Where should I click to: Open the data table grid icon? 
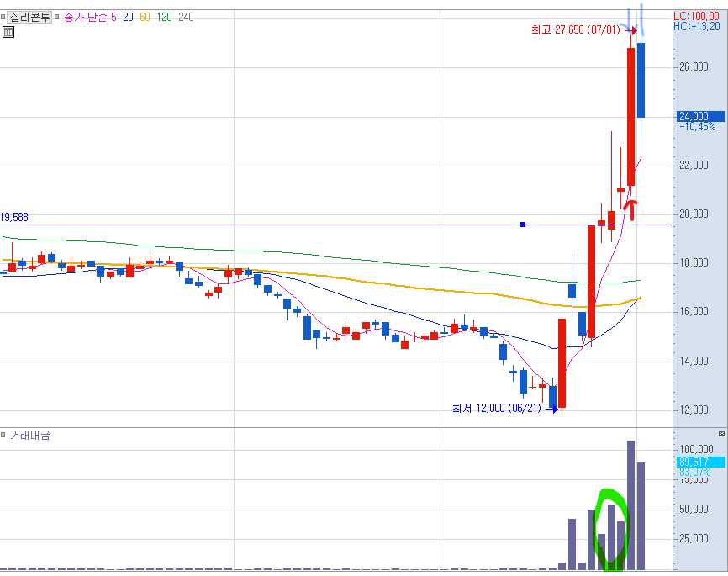click(8, 32)
